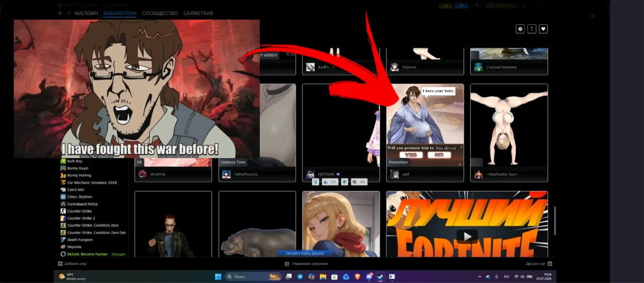
Task: Open spef's avatar
Action: [394, 174]
